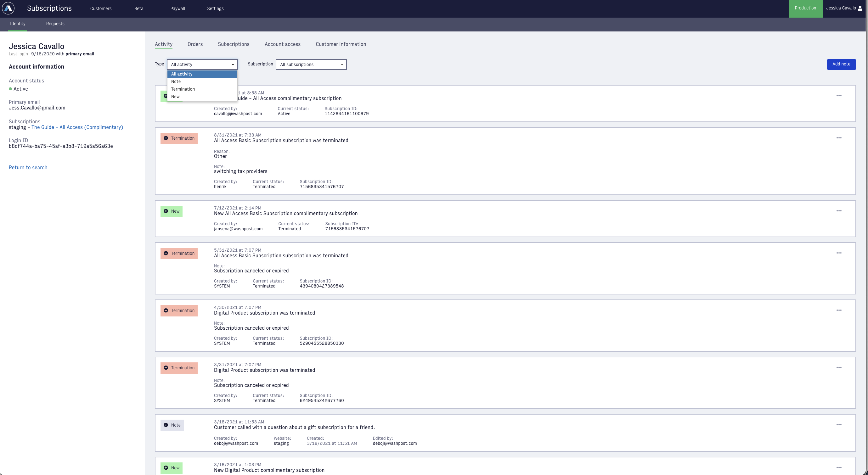Open The Guide – All Access (Complimentary) link
The image size is (868, 475).
click(77, 127)
